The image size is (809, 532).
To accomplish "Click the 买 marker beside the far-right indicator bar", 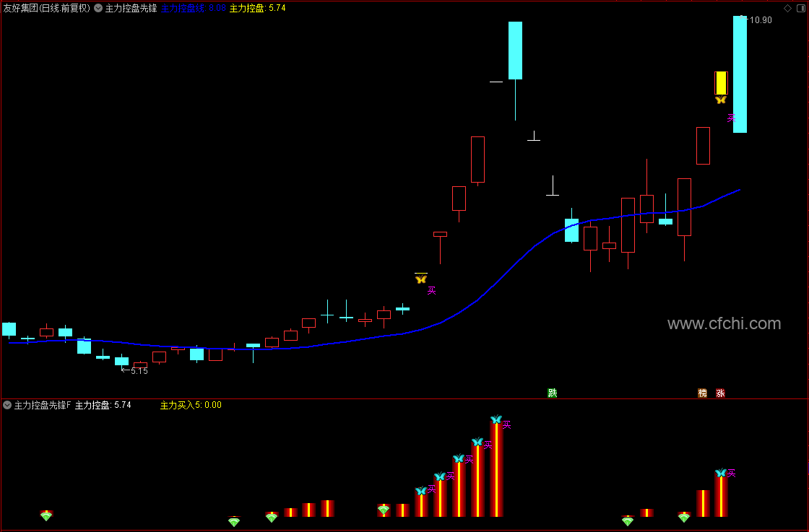I will (x=731, y=474).
